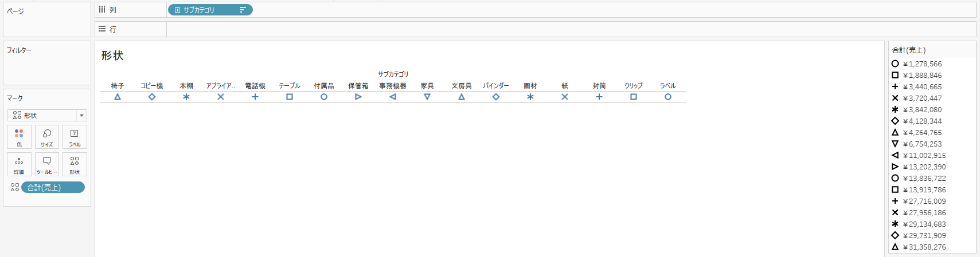Select the 事務機器 column header
The width and height of the screenshot is (980, 257).
[x=393, y=85]
